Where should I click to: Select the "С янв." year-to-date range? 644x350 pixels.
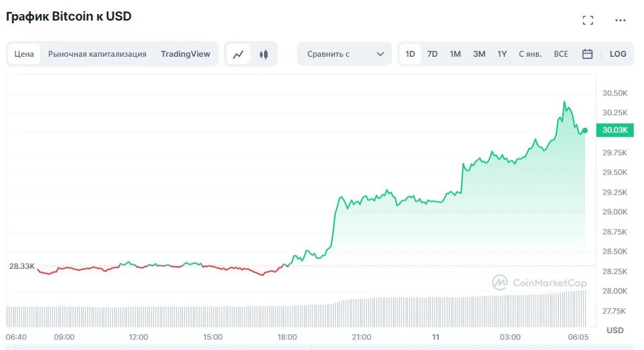pos(530,54)
